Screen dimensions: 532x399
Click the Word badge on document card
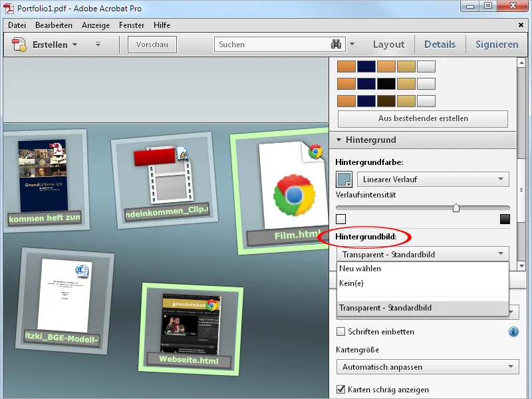pyautogui.click(x=82, y=271)
